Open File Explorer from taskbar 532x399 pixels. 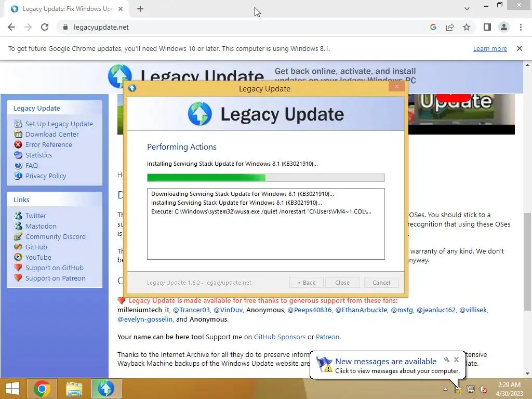tap(74, 389)
